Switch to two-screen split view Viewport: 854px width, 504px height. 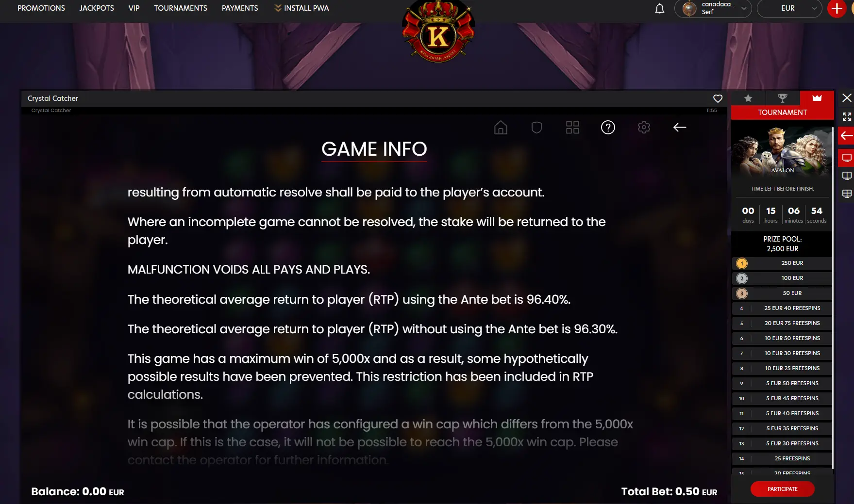[x=847, y=176]
